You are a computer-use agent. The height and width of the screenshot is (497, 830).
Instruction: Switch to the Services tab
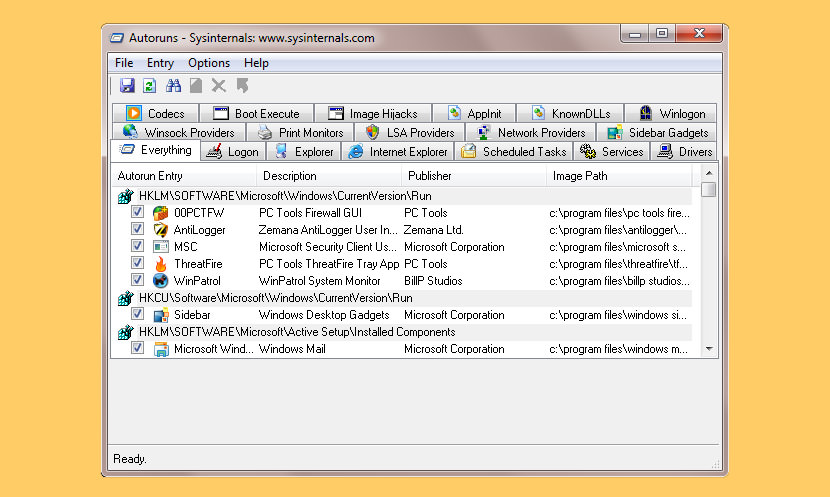point(611,152)
